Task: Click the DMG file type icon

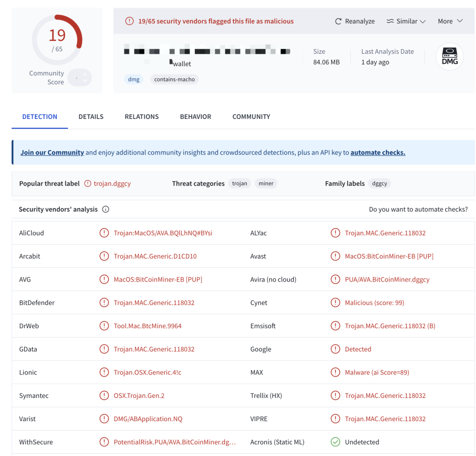Action: pyautogui.click(x=449, y=56)
